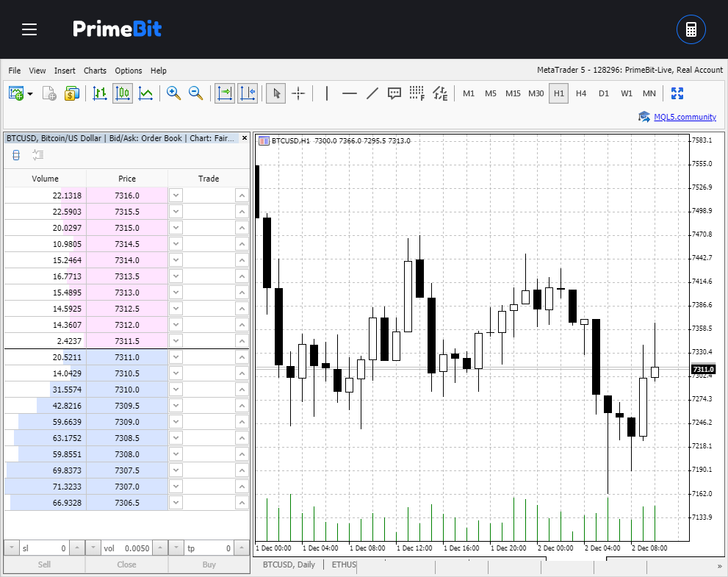Switch to the ETHUS chart tab
728x577 pixels.
tap(344, 565)
